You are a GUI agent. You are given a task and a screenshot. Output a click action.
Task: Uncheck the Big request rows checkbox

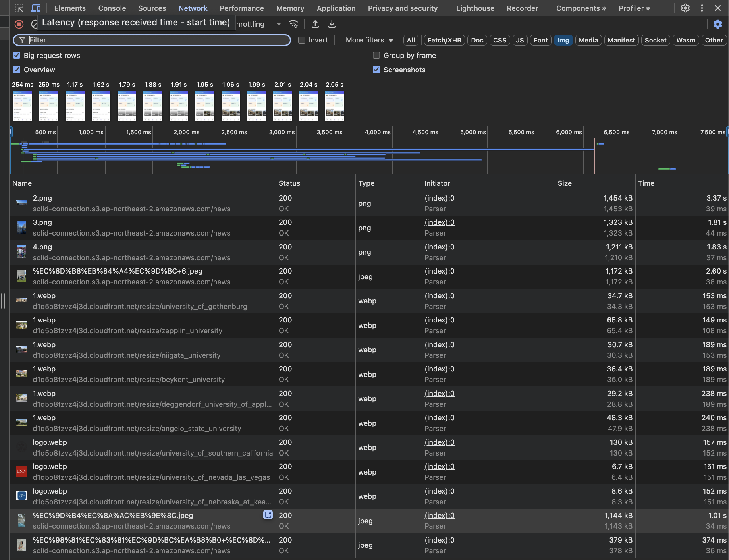coord(17,55)
